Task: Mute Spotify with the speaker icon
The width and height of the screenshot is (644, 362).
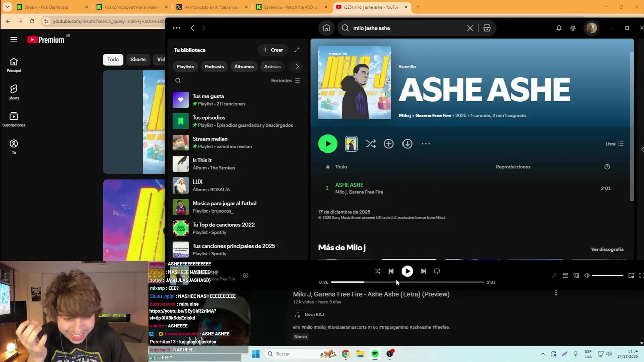Action: [587, 275]
